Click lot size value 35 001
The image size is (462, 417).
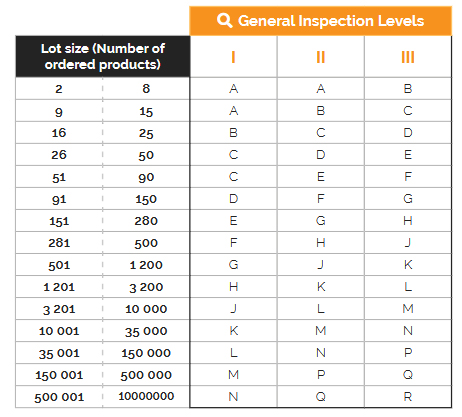pos(59,353)
